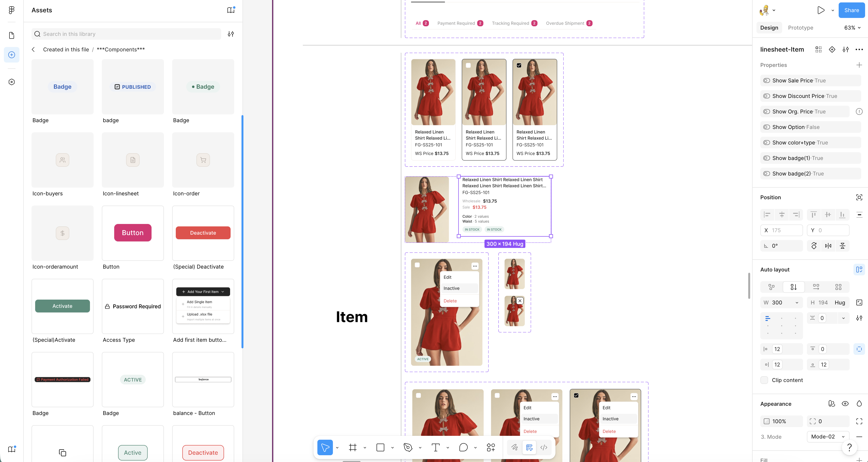The image size is (868, 462).
Task: Go back with the breadcrumb chevron
Action: click(x=33, y=49)
